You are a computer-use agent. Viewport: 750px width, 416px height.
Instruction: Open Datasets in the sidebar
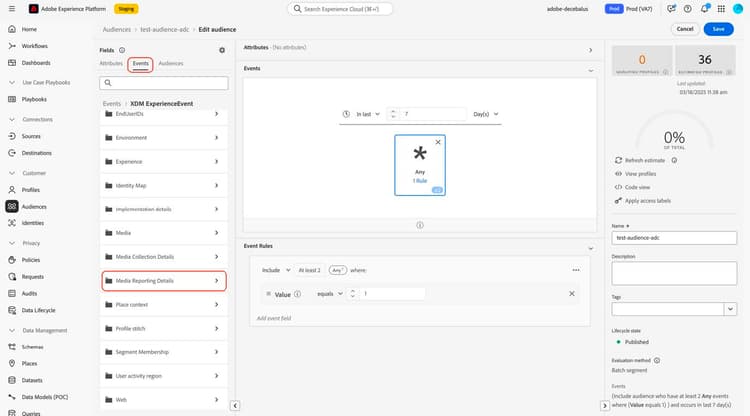pos(32,380)
